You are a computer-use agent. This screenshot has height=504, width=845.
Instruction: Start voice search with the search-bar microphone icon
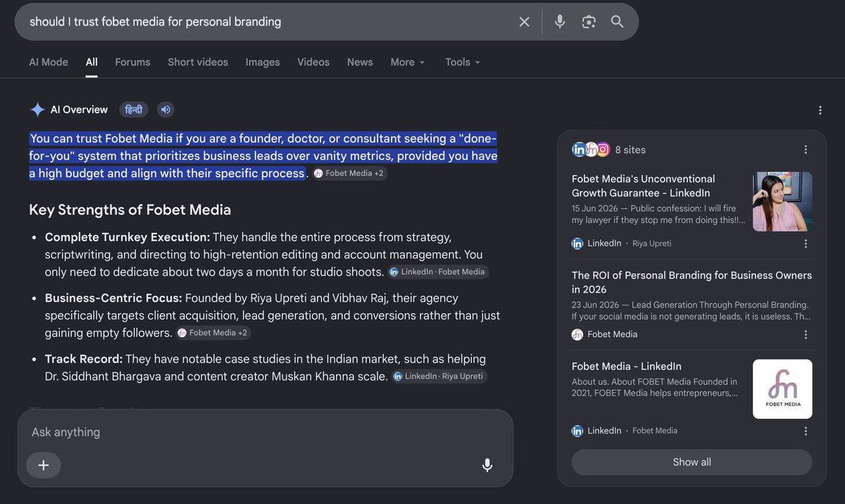560,22
